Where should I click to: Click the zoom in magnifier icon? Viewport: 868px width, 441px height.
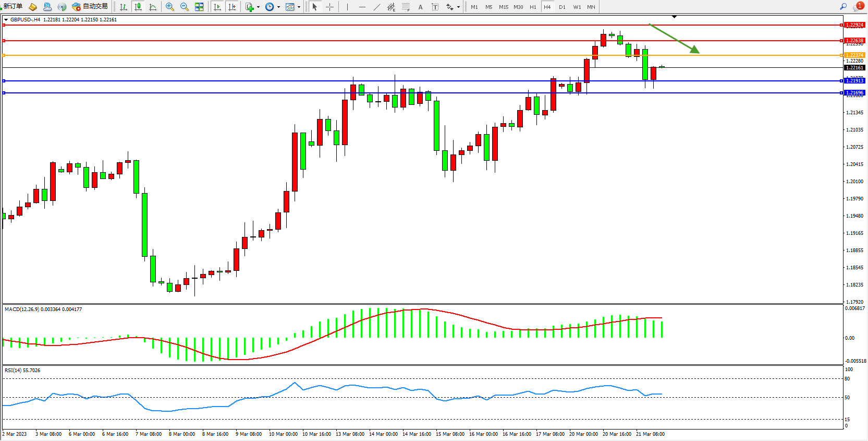tap(170, 7)
